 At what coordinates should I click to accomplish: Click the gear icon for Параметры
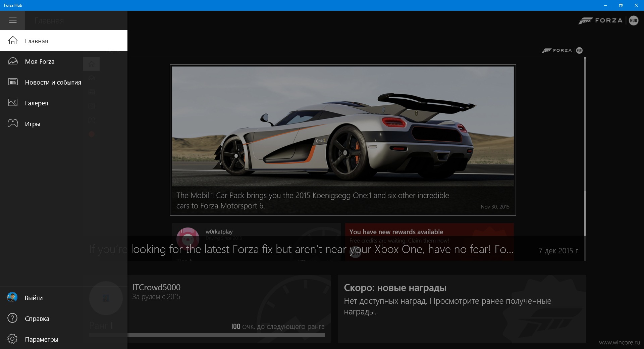coord(12,339)
